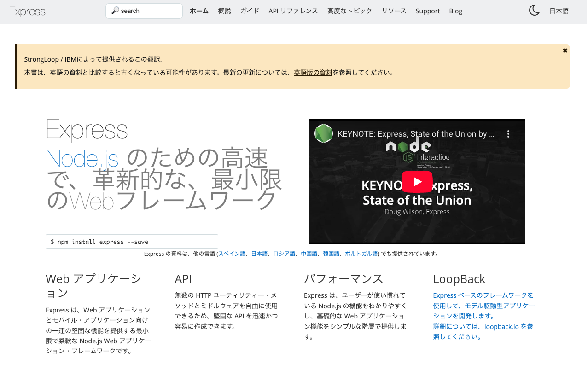Open the video's three-dot options menu
Viewport: 588px width, 387px height.
coord(508,133)
